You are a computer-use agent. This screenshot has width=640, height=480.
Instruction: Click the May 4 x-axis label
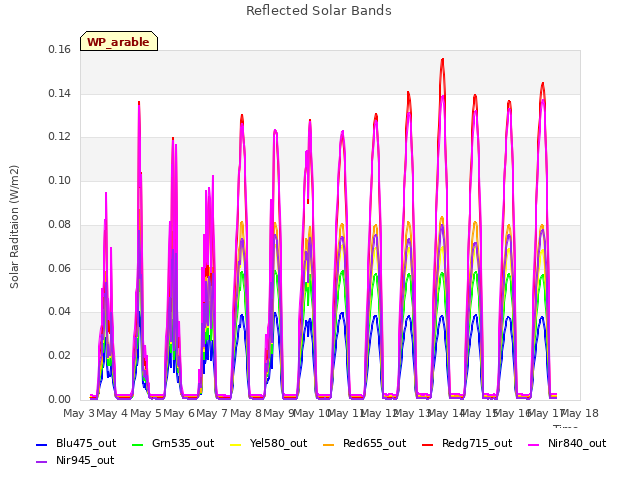coord(112,413)
